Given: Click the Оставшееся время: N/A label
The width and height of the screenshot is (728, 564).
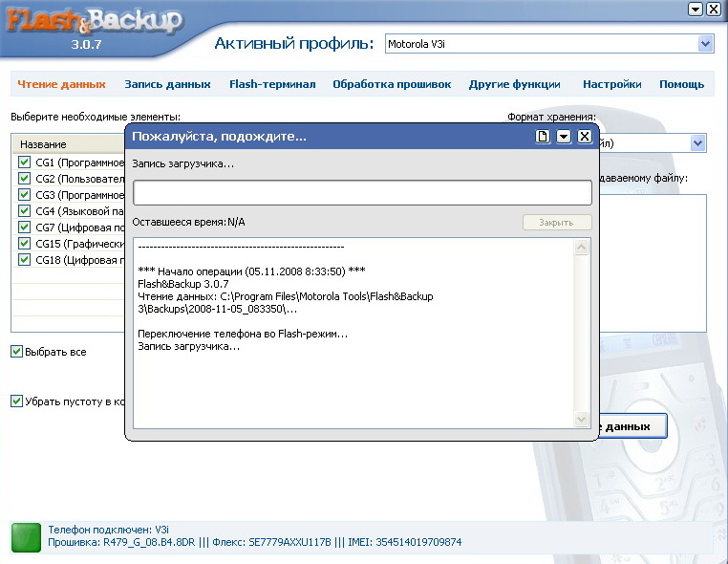Looking at the screenshot, I should coord(188,222).
